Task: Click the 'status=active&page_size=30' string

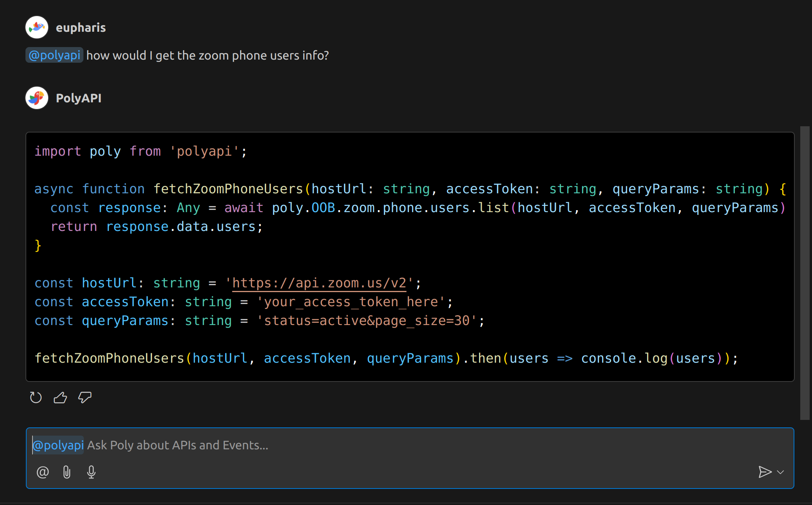Action: [367, 321]
